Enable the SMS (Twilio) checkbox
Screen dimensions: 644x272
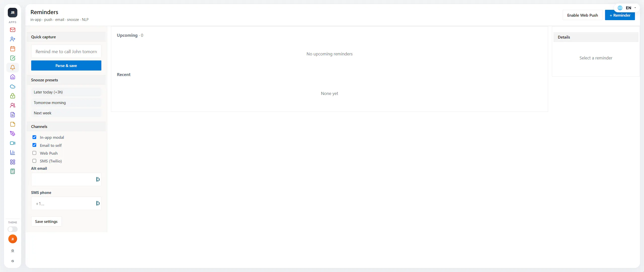34,161
